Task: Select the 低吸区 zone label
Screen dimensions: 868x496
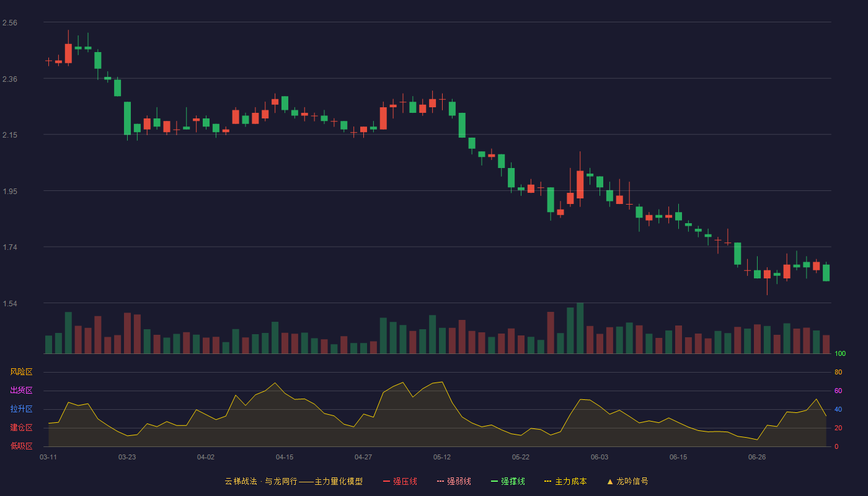Action: (21, 446)
